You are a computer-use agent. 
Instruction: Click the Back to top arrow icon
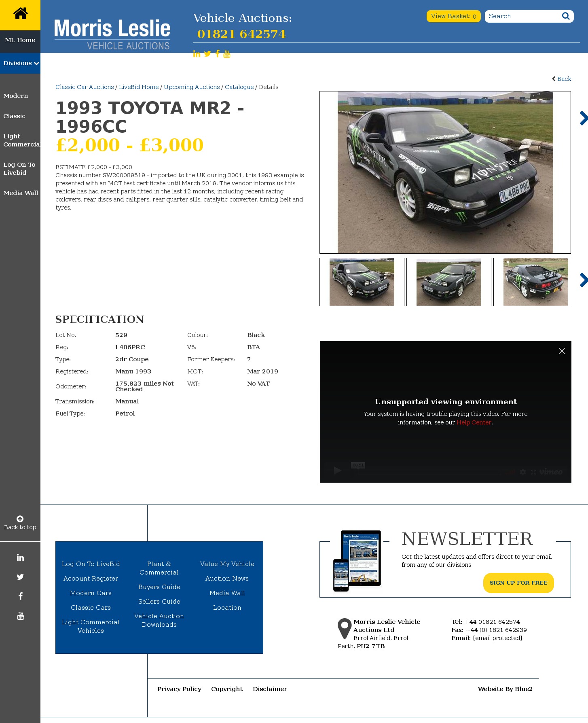tap(20, 519)
